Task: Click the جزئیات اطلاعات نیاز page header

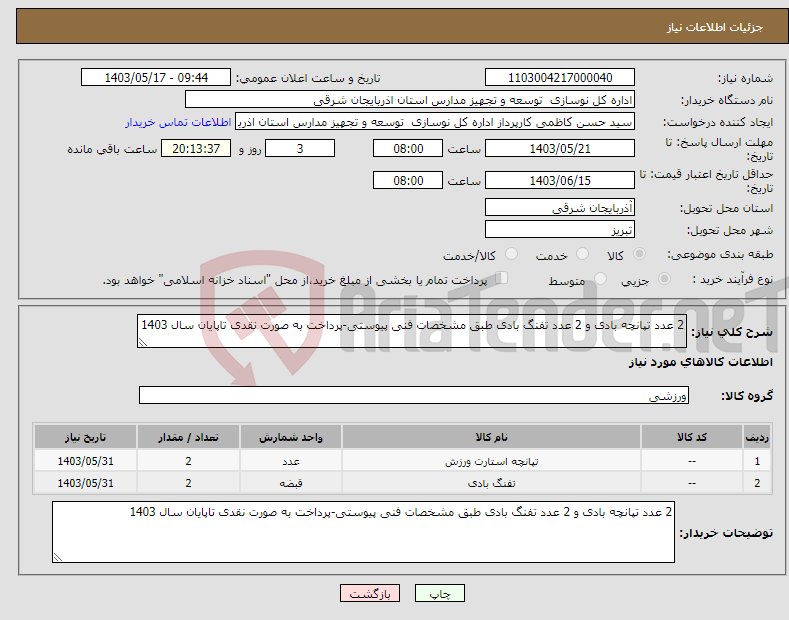Action: (715, 27)
